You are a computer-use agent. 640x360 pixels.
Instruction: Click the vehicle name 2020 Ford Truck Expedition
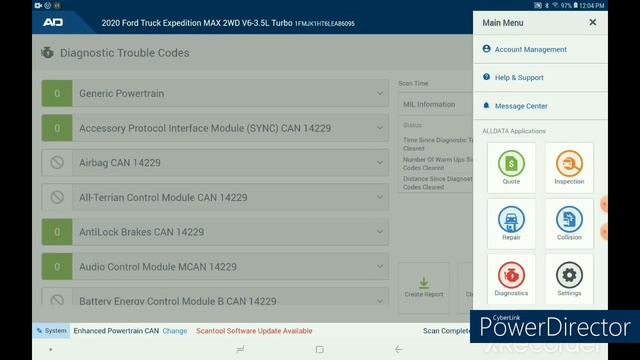coord(197,23)
